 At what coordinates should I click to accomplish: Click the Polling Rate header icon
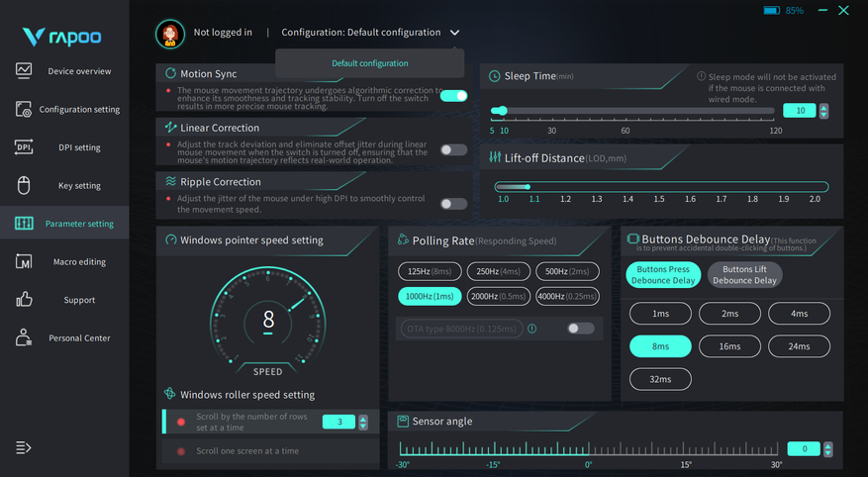[x=403, y=239]
